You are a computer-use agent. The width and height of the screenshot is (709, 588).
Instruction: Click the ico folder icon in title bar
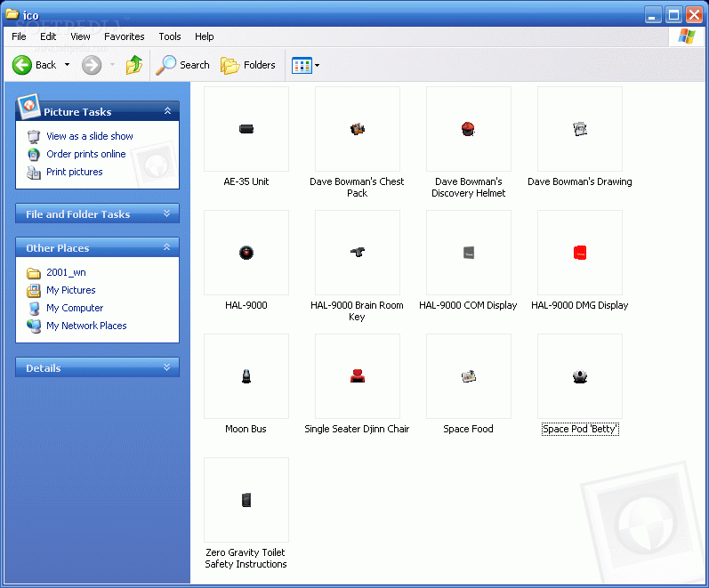(x=12, y=15)
